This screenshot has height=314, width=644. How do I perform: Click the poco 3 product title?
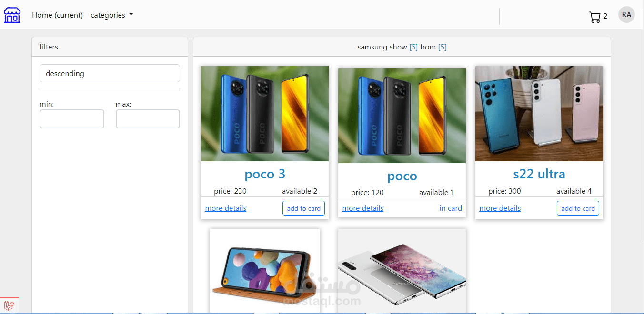265,174
